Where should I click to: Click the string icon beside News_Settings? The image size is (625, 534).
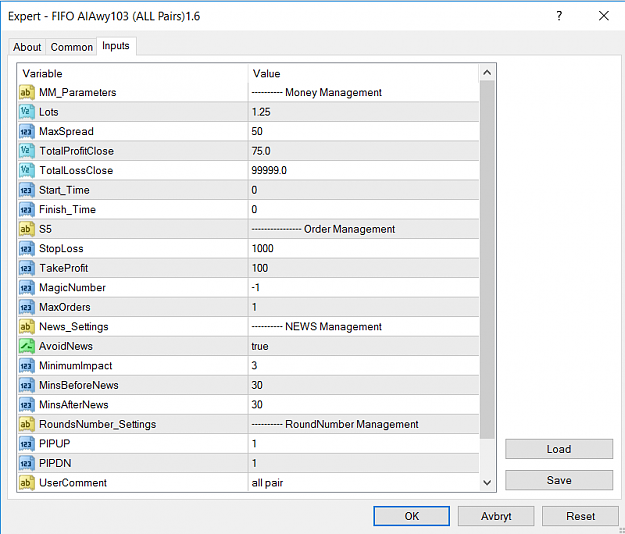(x=26, y=327)
